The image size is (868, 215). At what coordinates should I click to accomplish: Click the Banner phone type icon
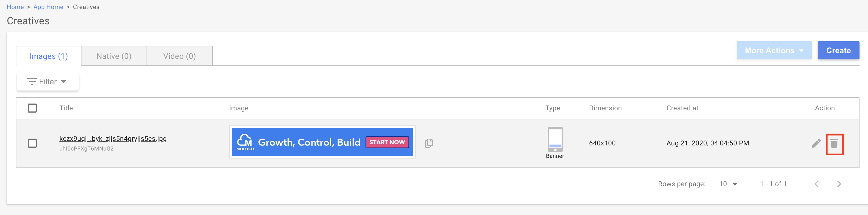coord(555,139)
